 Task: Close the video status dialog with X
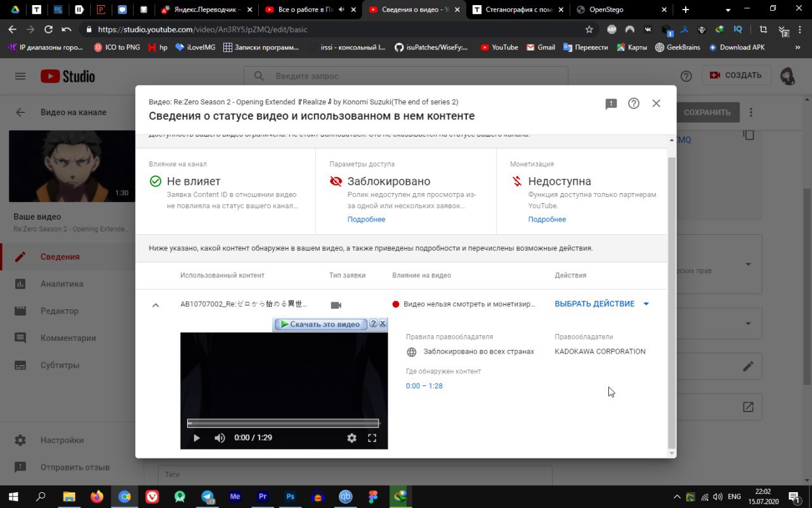(657, 104)
